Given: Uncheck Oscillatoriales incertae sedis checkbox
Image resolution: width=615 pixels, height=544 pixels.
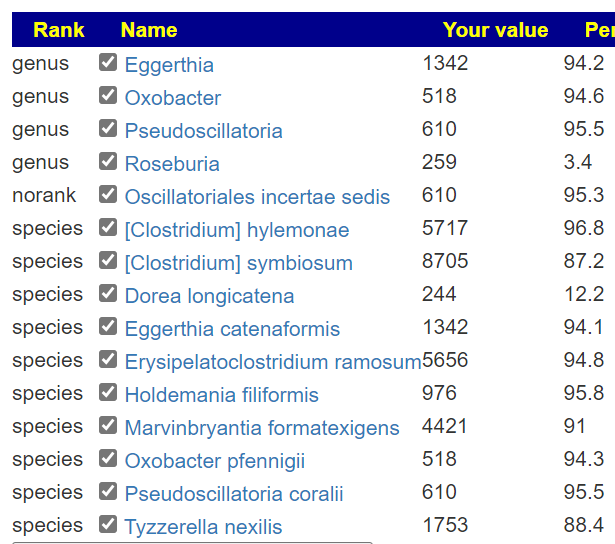Looking at the screenshot, I should click(108, 194).
